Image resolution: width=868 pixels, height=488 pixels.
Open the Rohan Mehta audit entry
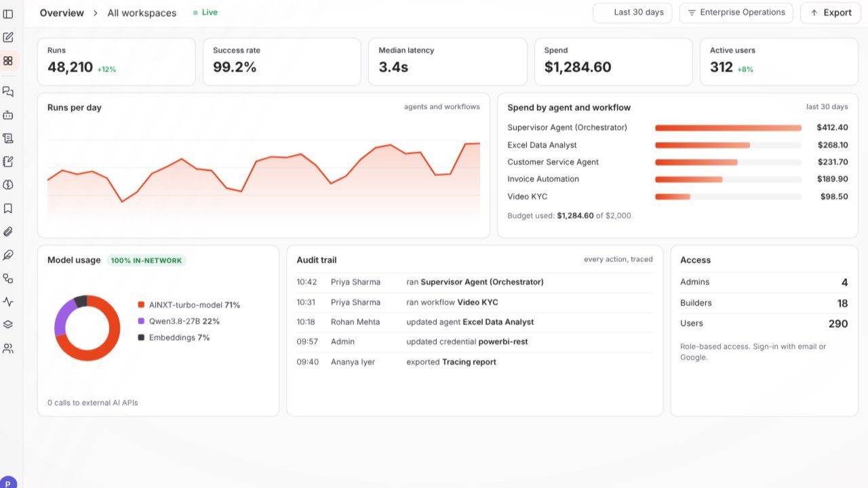(x=475, y=322)
